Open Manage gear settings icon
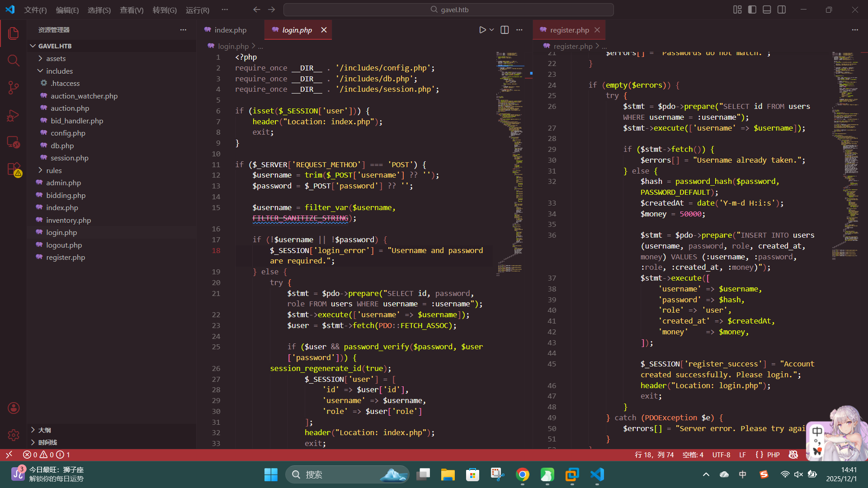Screen dimensions: 868x488 pos(14,435)
